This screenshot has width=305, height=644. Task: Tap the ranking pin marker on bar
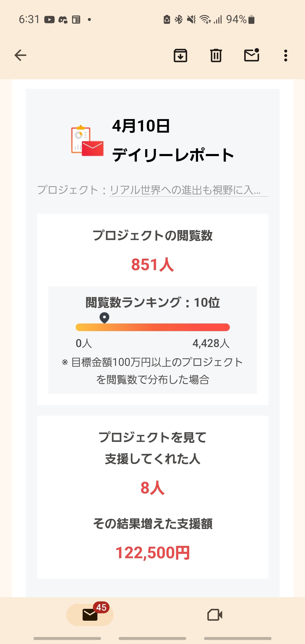click(x=104, y=318)
